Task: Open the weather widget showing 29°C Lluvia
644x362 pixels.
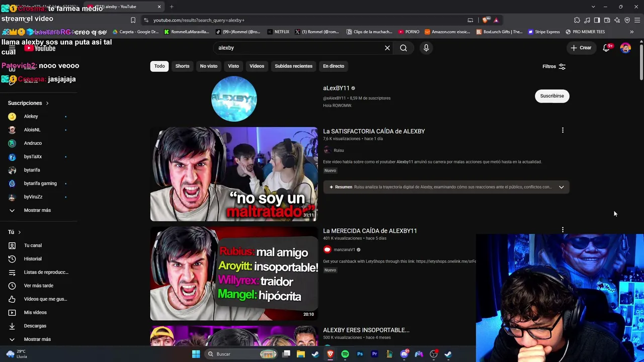Action: pos(16,354)
